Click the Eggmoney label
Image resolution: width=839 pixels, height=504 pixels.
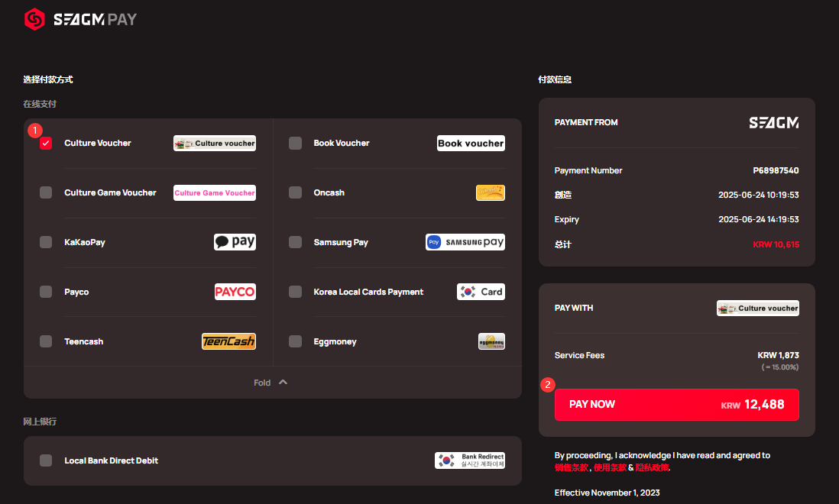(335, 341)
